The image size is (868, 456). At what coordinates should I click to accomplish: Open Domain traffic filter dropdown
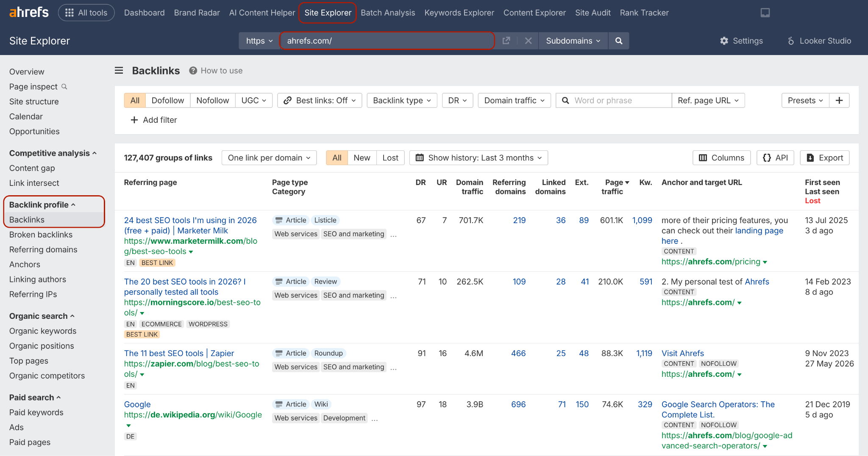tap(514, 100)
